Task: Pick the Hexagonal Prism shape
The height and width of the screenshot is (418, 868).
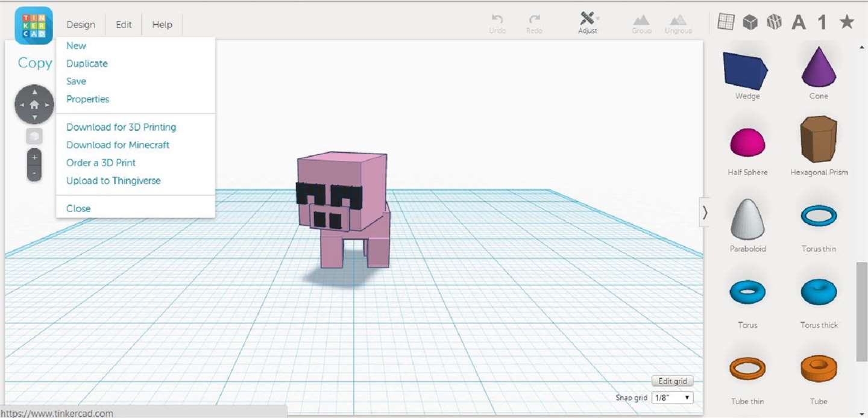Action: click(819, 139)
